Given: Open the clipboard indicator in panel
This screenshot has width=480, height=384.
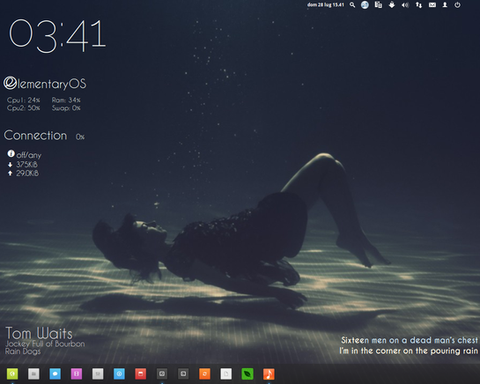Looking at the screenshot, I should coord(378,5).
